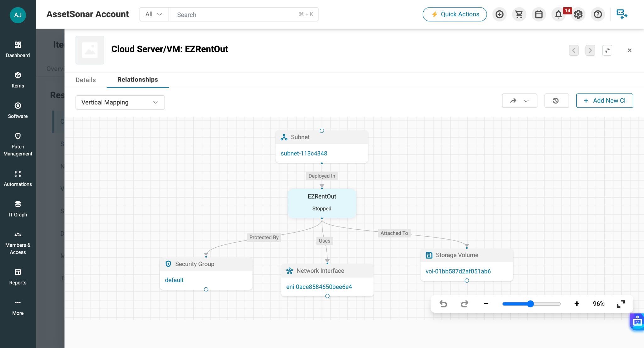Screen dimensions: 644x348
Task: Open the calendar icon in header
Action: point(539,14)
